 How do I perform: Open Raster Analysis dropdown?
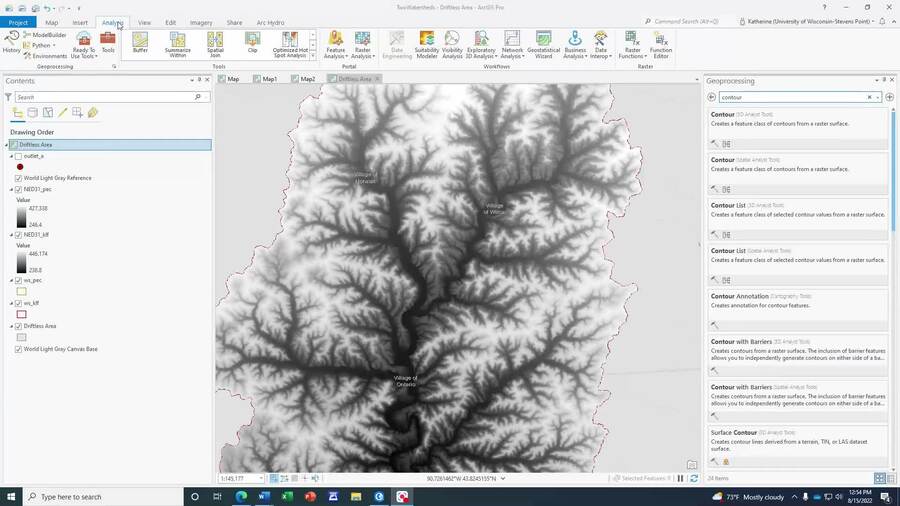click(x=362, y=45)
